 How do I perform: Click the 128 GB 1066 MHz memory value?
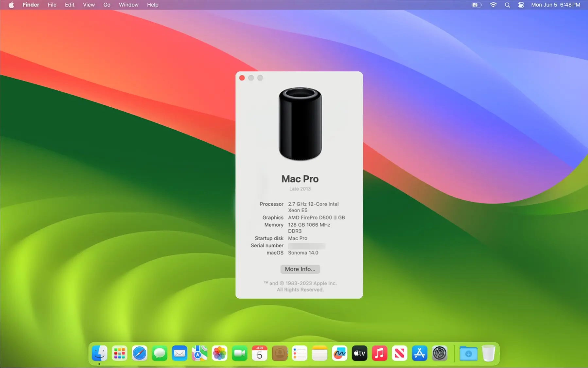[309, 228]
